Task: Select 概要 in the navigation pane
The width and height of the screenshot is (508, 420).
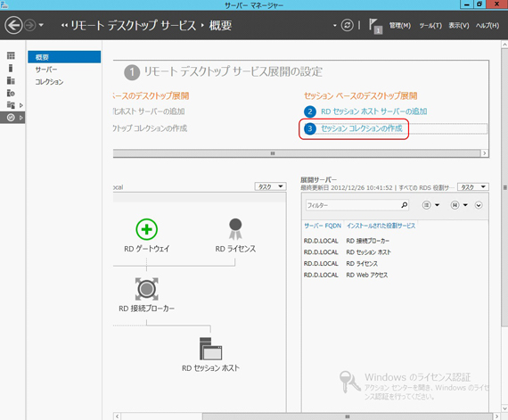Action: coord(64,57)
